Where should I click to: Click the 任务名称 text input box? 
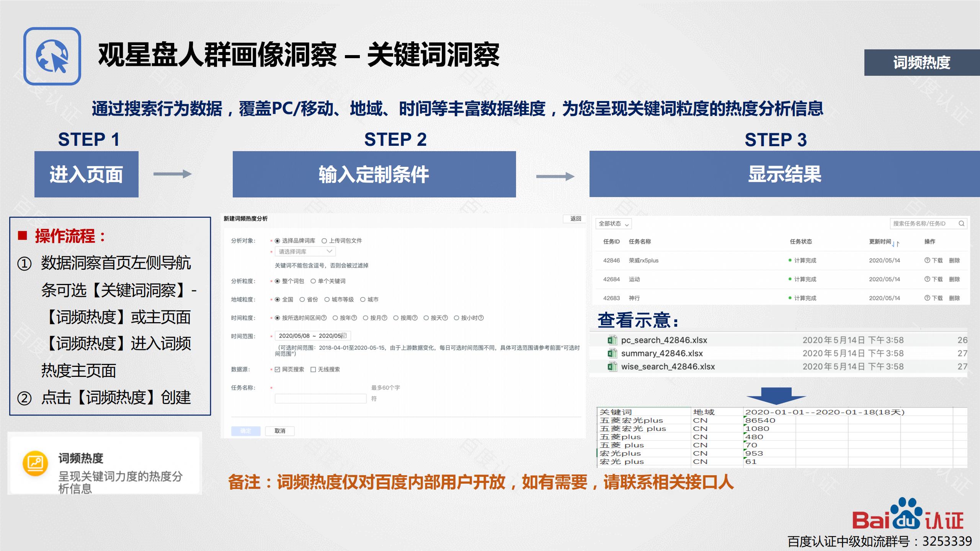[320, 399]
